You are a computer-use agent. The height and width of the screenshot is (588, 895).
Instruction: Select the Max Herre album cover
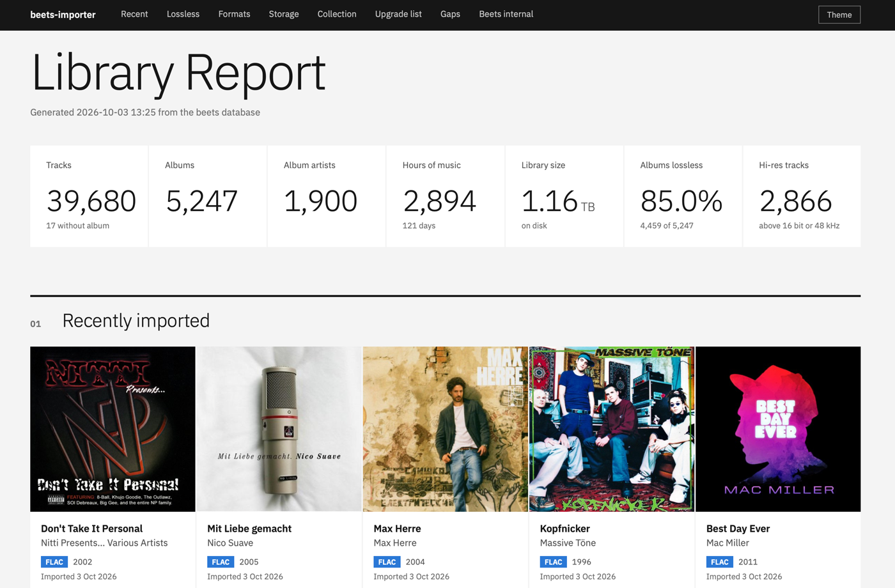pos(446,429)
